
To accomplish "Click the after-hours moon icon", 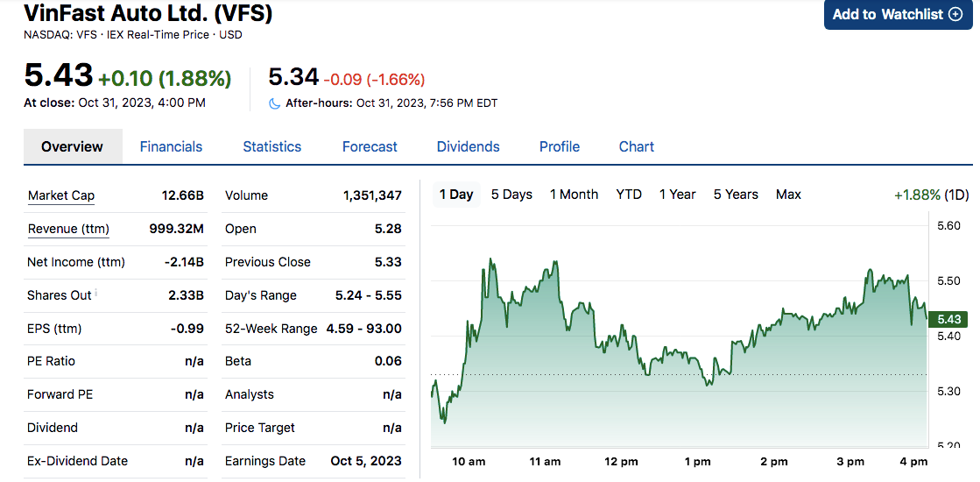I will click(x=275, y=103).
